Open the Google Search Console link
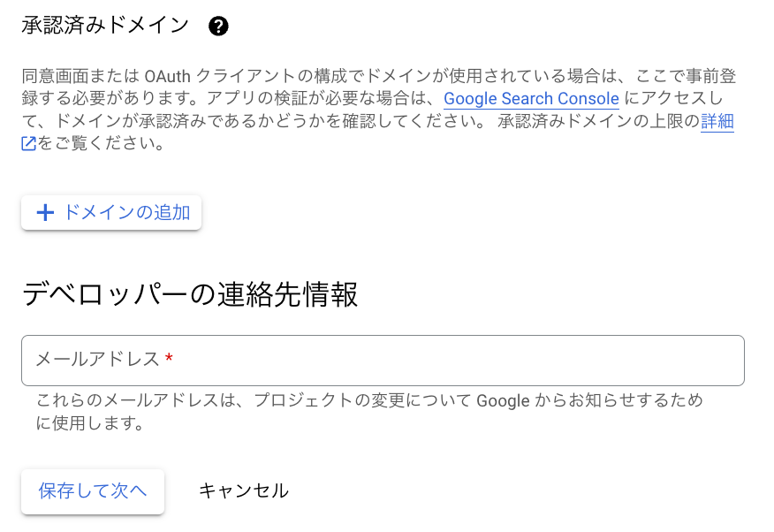This screenshot has width=774, height=532. click(531, 99)
